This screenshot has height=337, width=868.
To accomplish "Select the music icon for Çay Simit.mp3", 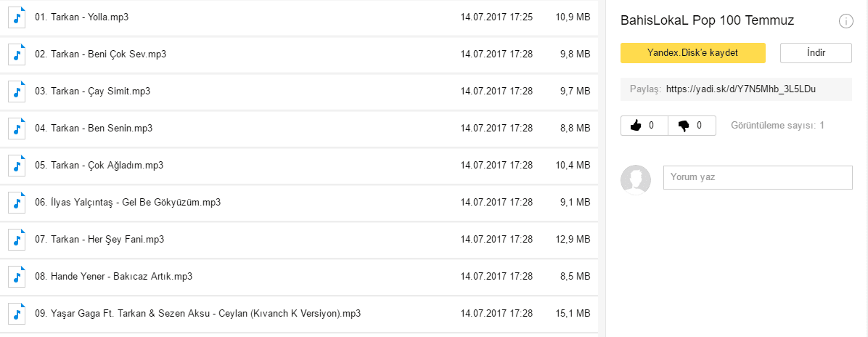I will click(17, 92).
